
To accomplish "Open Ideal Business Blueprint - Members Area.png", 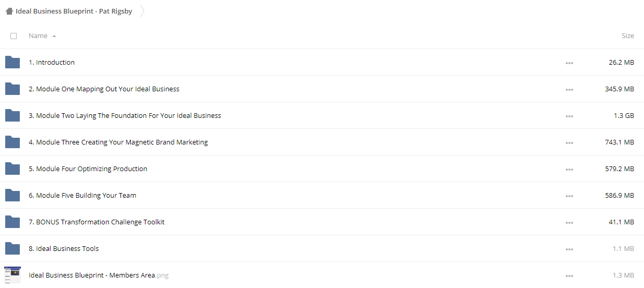I will pyautogui.click(x=99, y=275).
